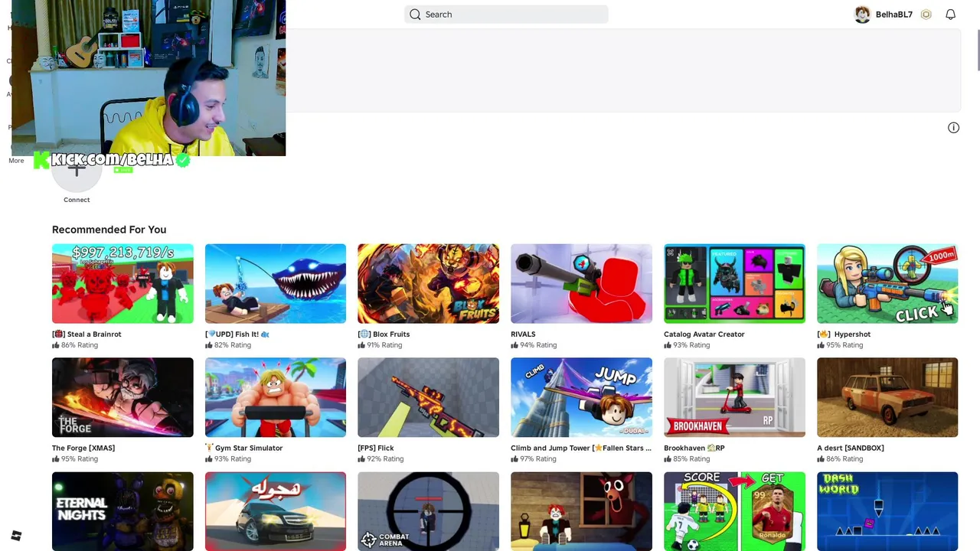The height and width of the screenshot is (551, 980).
Task: Click the 97% Rating under Climb and Jump
Action: pos(534,459)
